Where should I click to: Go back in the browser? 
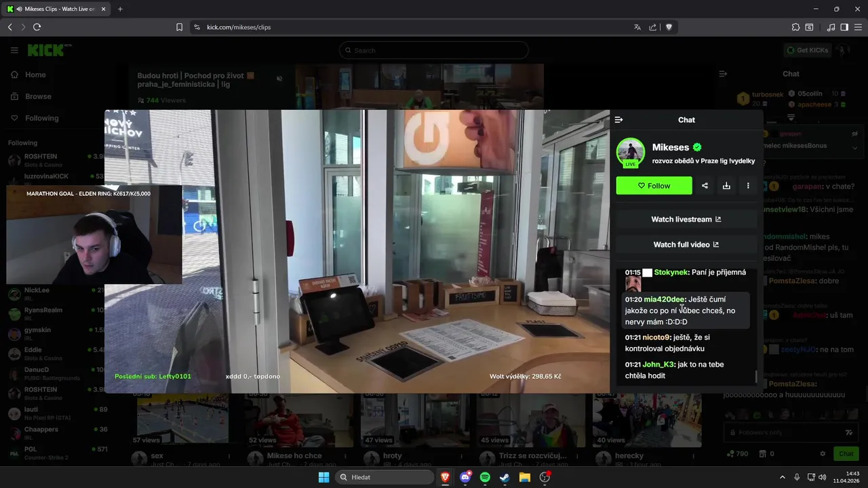click(x=9, y=27)
